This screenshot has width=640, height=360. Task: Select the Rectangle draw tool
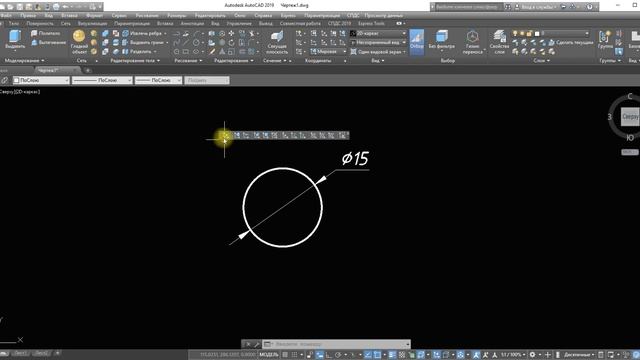click(186, 51)
